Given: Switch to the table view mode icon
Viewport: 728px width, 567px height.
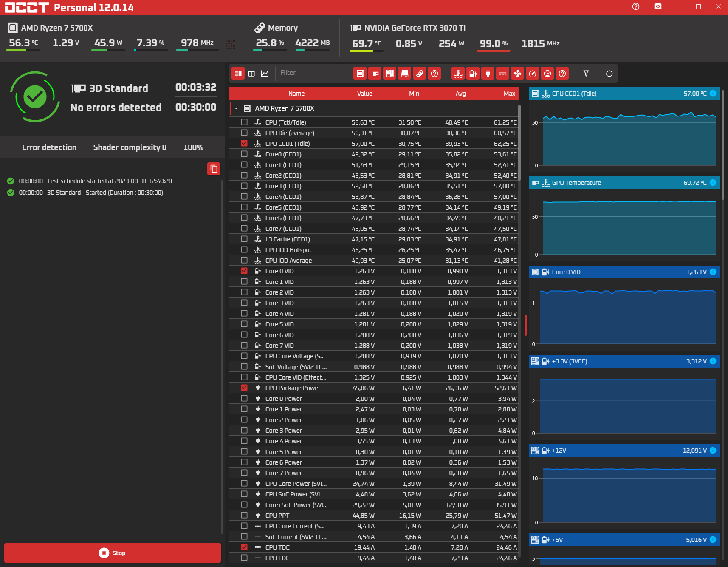Looking at the screenshot, I should [251, 74].
